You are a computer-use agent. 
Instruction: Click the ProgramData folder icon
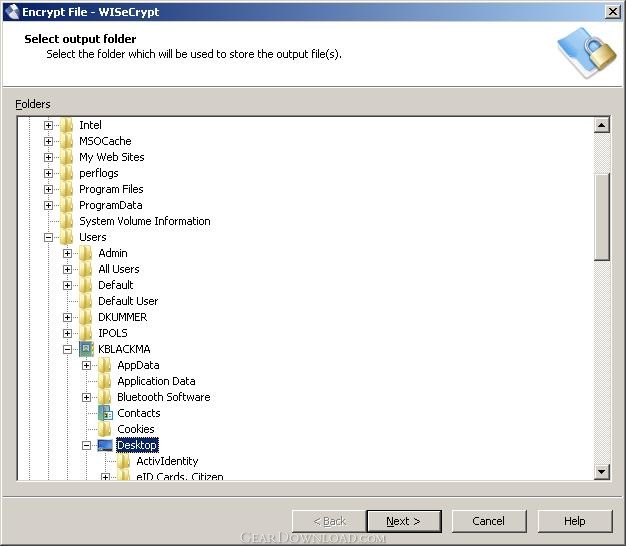tap(67, 205)
